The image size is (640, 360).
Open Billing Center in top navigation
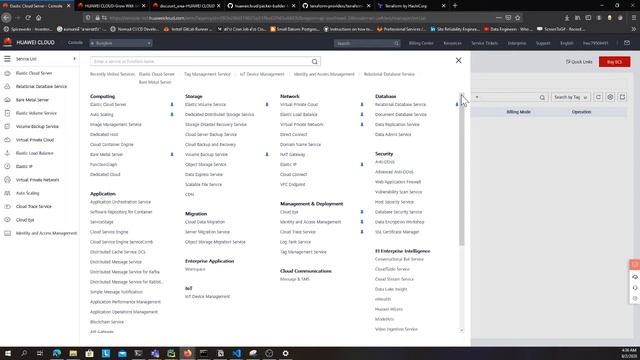click(421, 43)
